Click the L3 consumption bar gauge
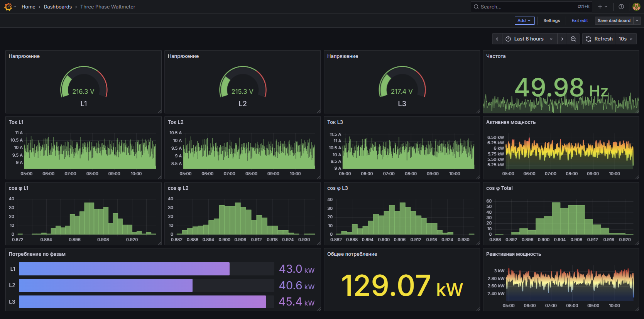 142,302
